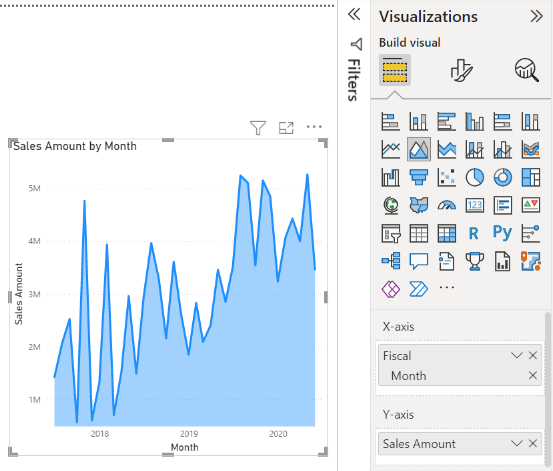Select the Gauge visual
Image resolution: width=553 pixels, height=471 pixels.
446,205
